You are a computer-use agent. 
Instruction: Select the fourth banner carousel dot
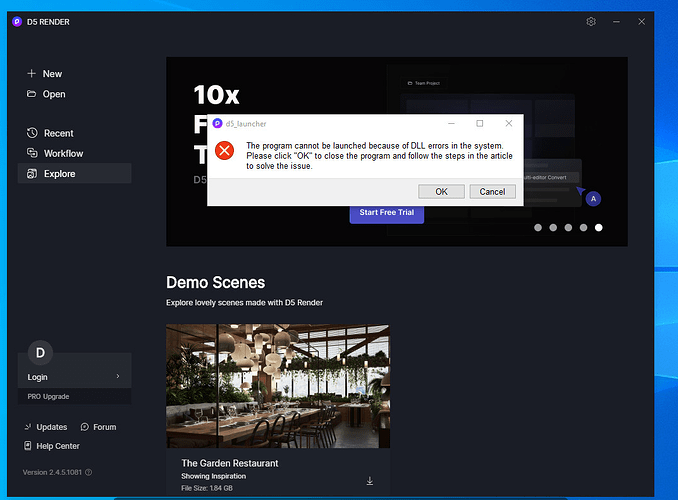point(583,228)
